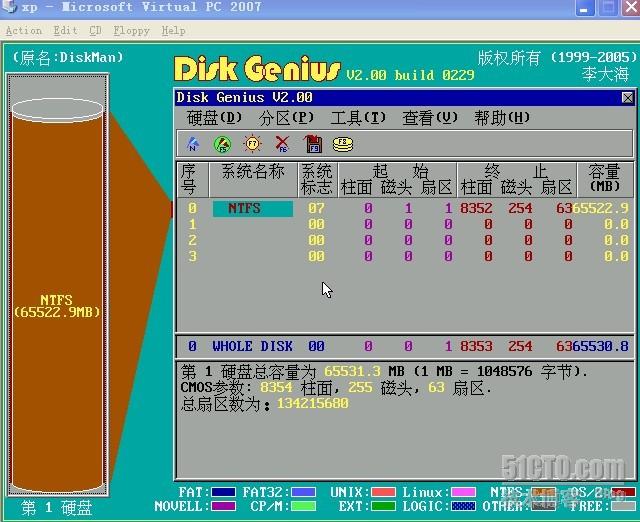Click the 容量(MB) column header
Screen dimensions: 640x522
pos(604,179)
